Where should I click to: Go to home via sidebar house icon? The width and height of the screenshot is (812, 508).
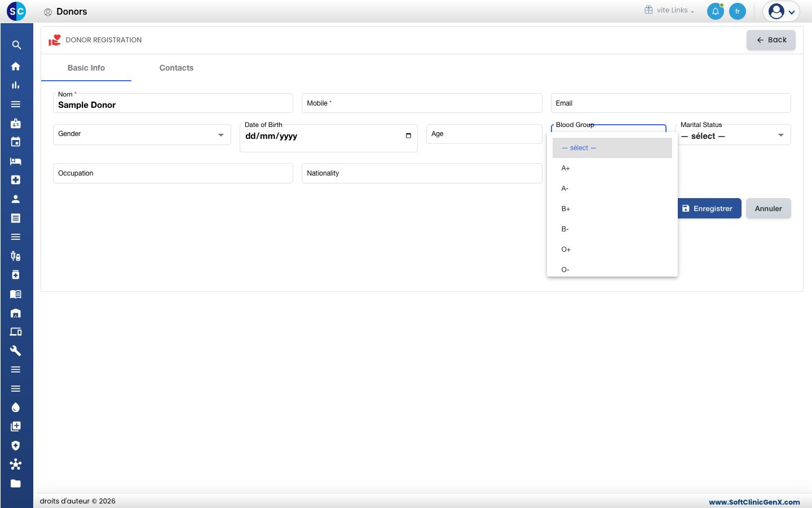point(16,66)
